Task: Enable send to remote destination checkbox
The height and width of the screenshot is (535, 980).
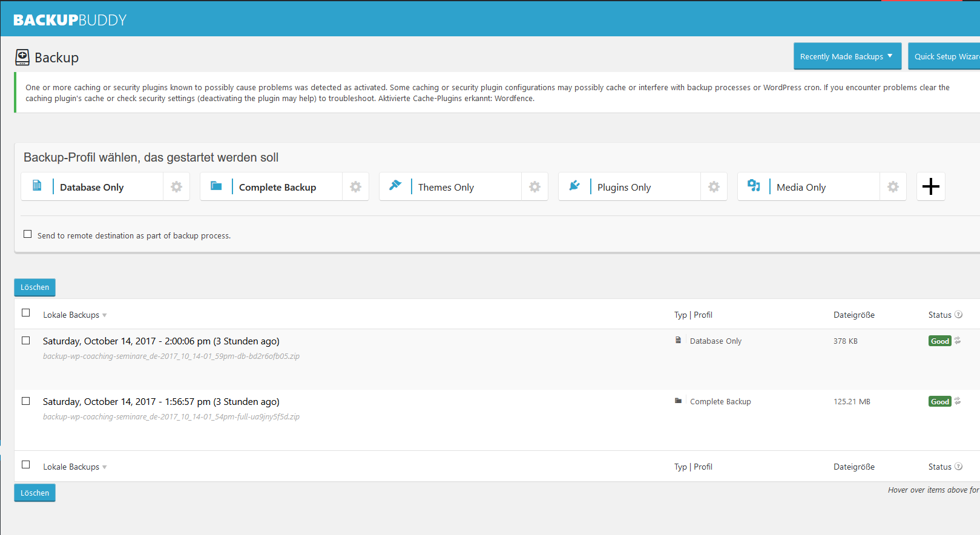Action: tap(27, 234)
